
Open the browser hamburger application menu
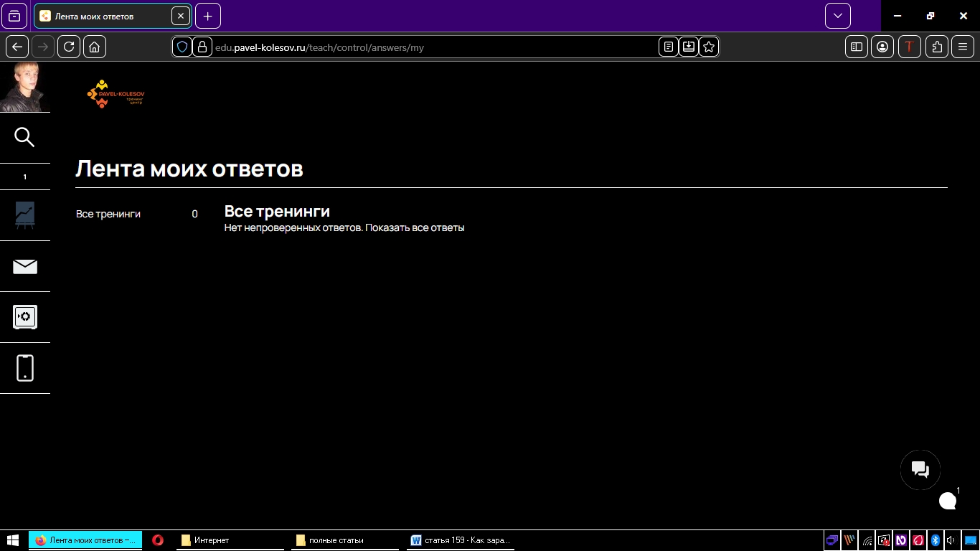click(963, 47)
